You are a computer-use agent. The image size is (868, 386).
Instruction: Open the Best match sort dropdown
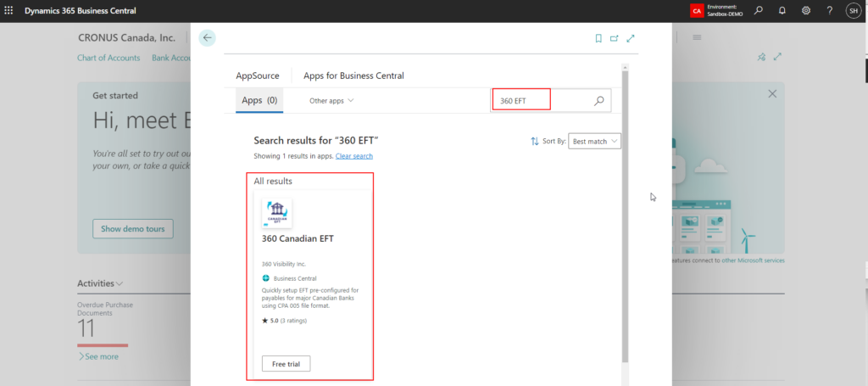coord(594,141)
